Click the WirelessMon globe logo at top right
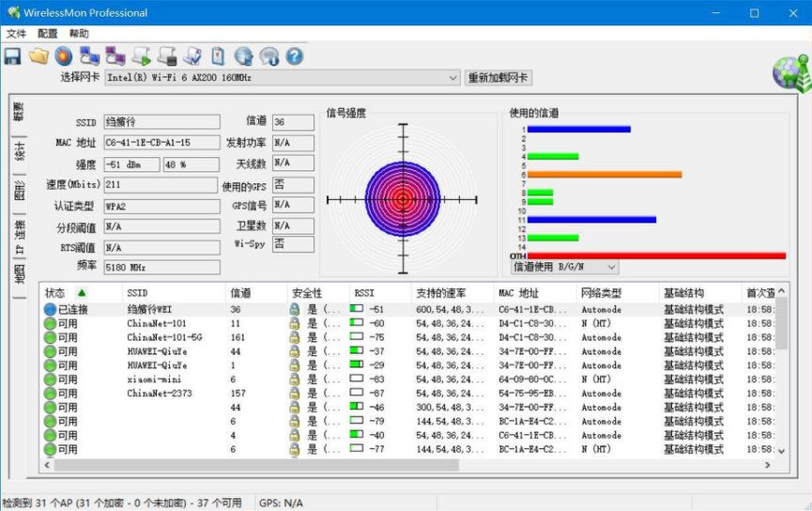812x511 pixels. [791, 73]
